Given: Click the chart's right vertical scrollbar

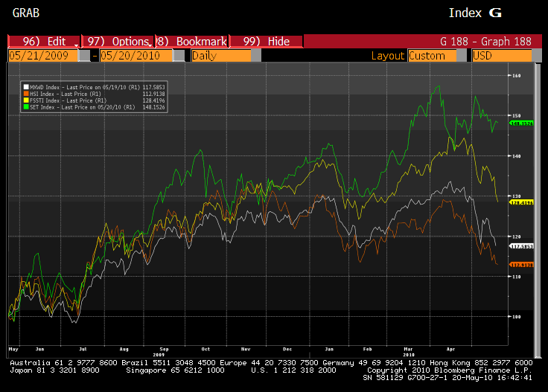Looking at the screenshot, I should tap(538, 210).
